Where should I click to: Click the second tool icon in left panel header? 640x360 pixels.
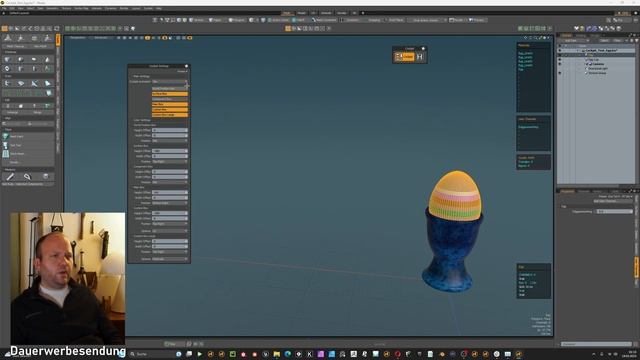pyautogui.click(x=21, y=38)
